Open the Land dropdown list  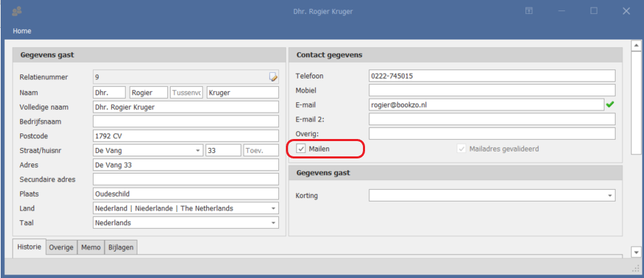coord(273,208)
